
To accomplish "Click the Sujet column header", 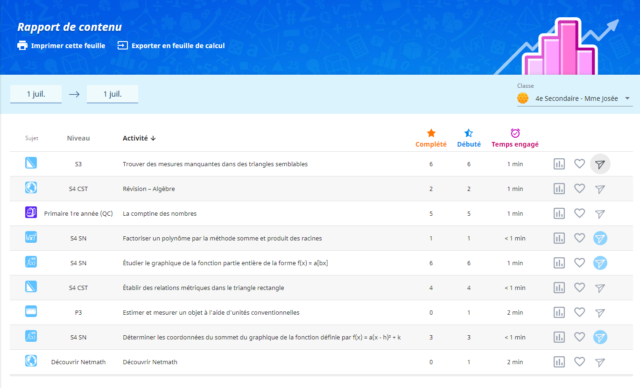I will (31, 138).
